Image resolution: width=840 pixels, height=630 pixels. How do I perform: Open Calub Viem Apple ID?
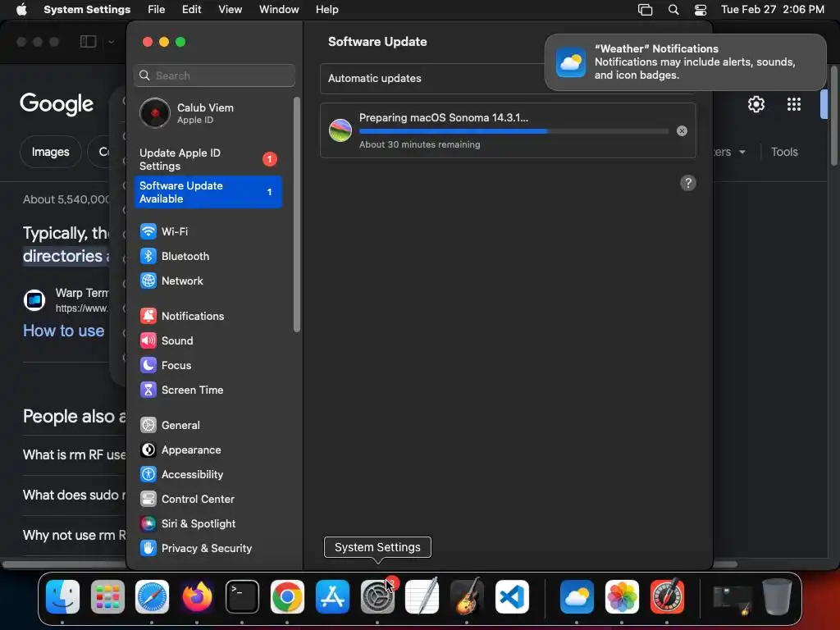[208, 113]
